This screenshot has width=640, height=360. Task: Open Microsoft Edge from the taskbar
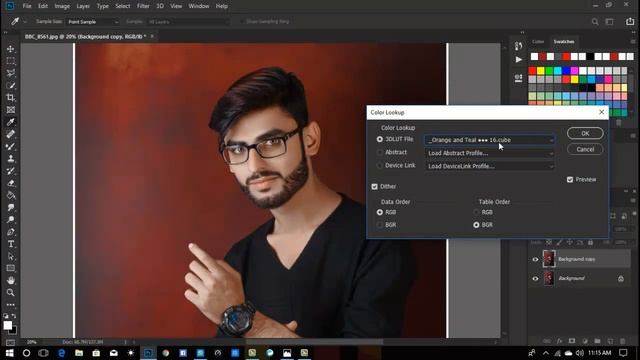pos(61,353)
